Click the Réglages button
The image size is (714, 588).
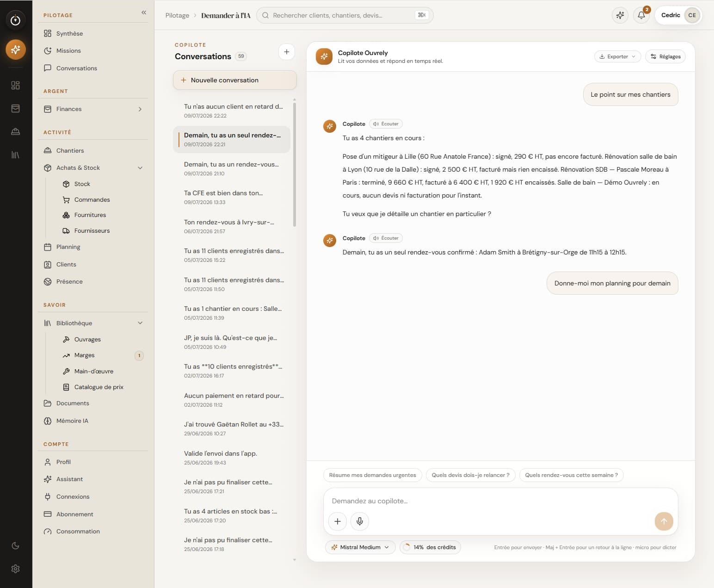665,56
